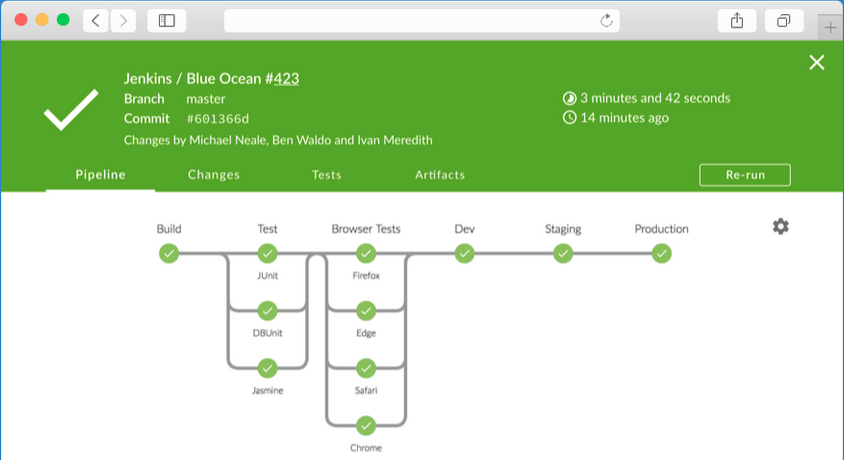Click the yellow minimize window button

click(x=42, y=20)
